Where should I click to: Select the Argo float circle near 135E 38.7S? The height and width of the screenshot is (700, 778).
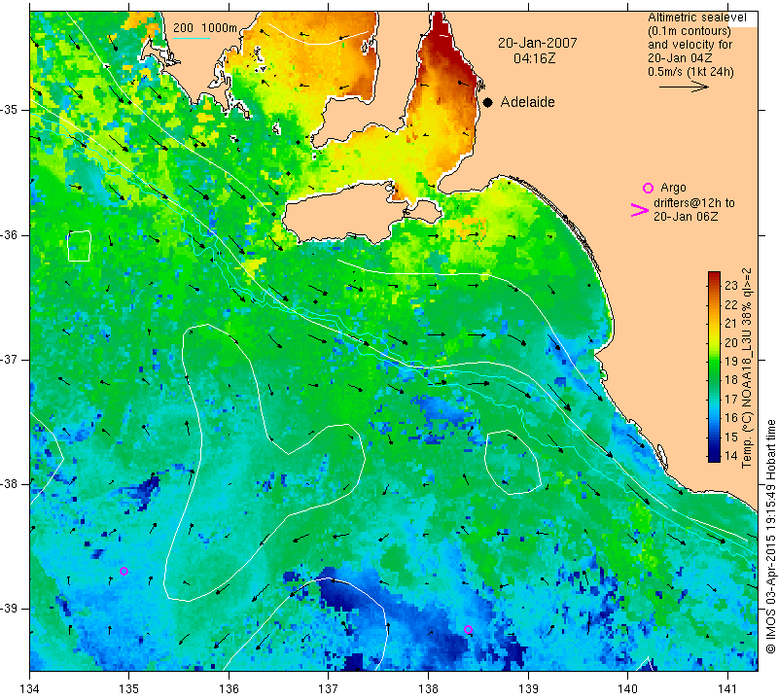point(124,571)
